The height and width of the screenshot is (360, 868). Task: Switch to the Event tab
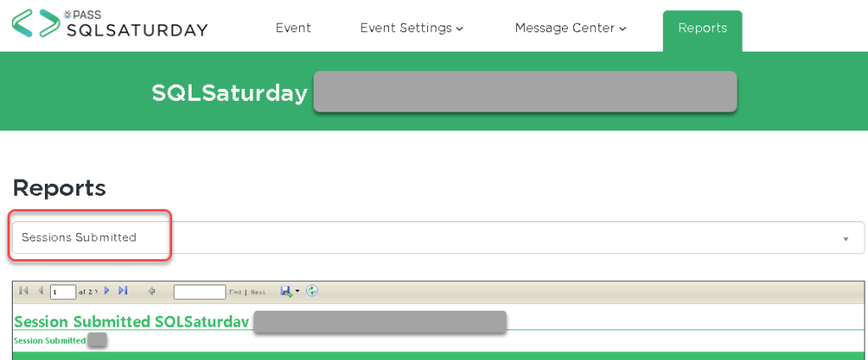293,28
